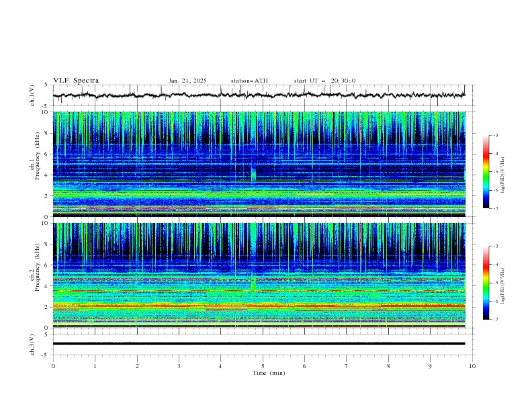Click the 'Time (min)' axis label
The image size is (532, 411).
pos(269,373)
